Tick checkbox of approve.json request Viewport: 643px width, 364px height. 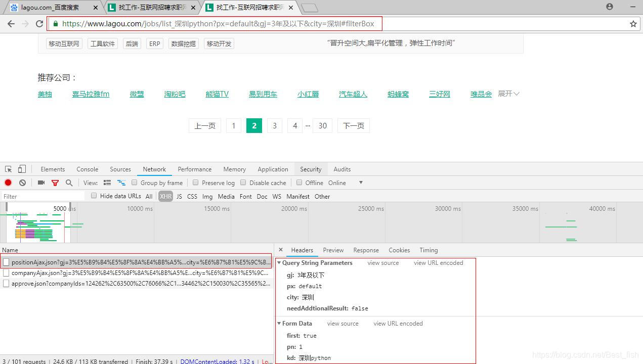pyautogui.click(x=6, y=284)
